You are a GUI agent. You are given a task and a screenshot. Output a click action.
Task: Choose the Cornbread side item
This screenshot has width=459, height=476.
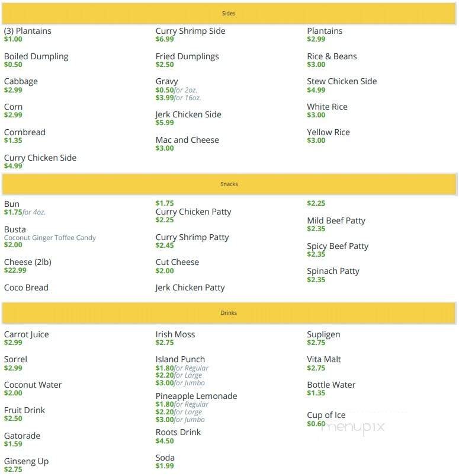click(25, 132)
